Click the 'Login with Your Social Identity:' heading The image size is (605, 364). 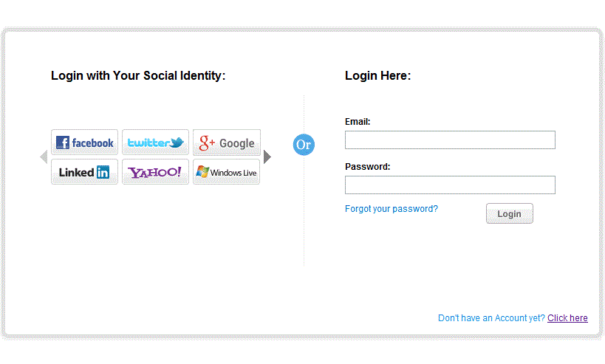tap(138, 75)
